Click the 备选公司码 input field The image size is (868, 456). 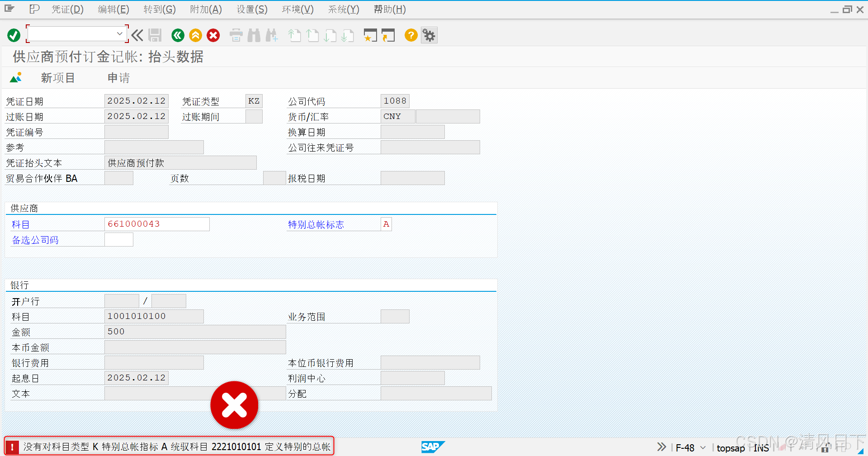tap(119, 239)
